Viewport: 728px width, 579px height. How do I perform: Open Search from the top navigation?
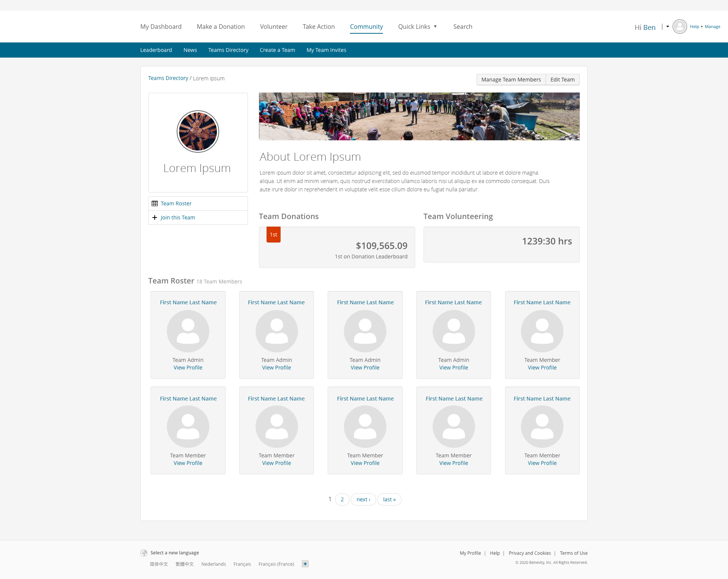[x=463, y=27]
